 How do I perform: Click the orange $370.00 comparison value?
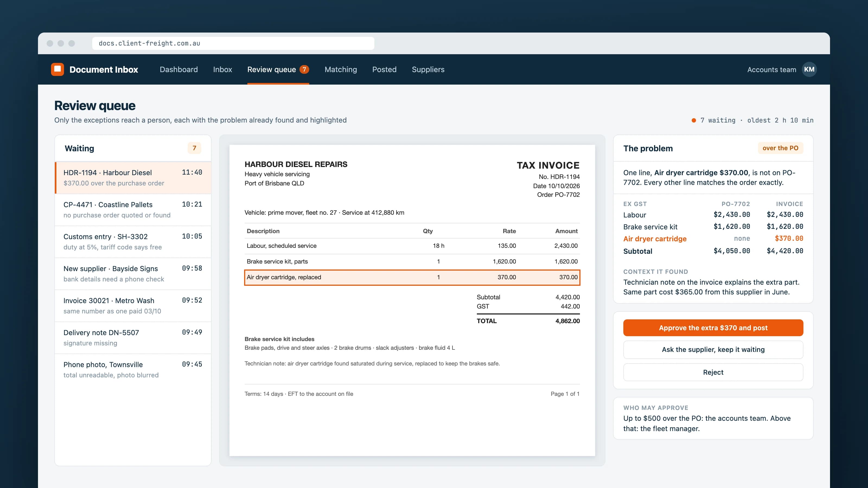(789, 239)
